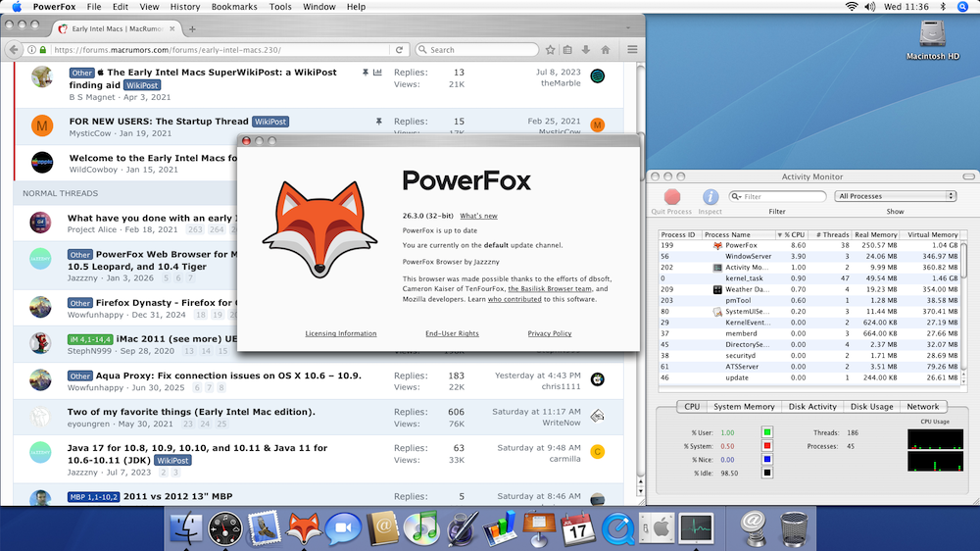Image resolution: width=980 pixels, height=551 pixels.
Task: Go back with browser back arrow
Action: coord(15,49)
